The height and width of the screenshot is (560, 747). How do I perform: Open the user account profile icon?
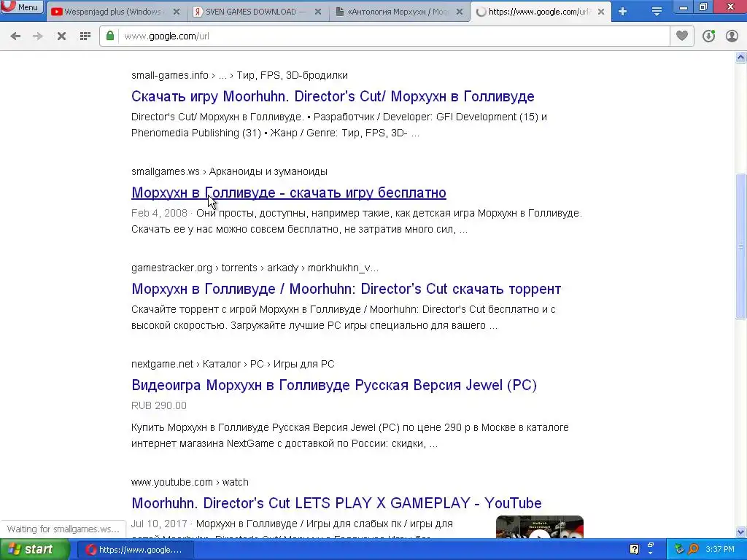pyautogui.click(x=732, y=36)
